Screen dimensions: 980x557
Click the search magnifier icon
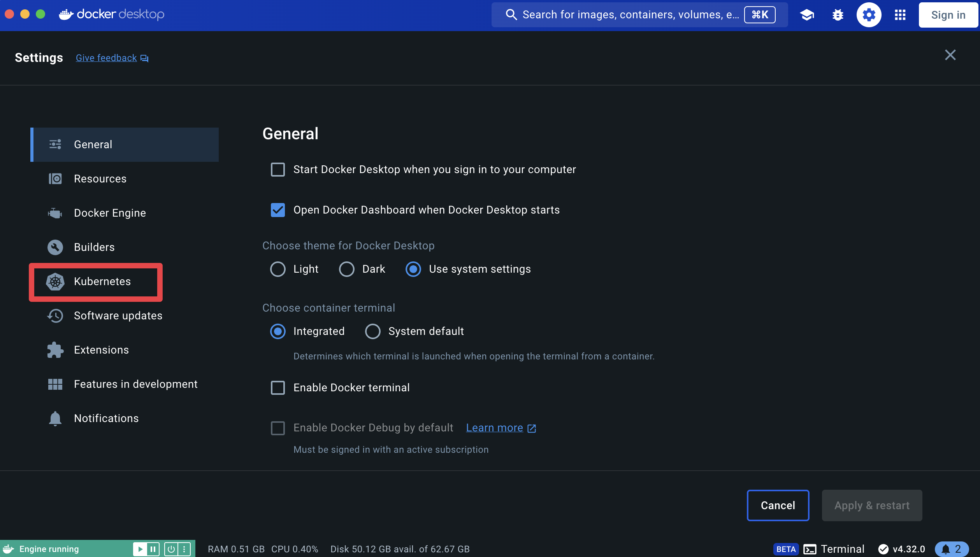[511, 15]
